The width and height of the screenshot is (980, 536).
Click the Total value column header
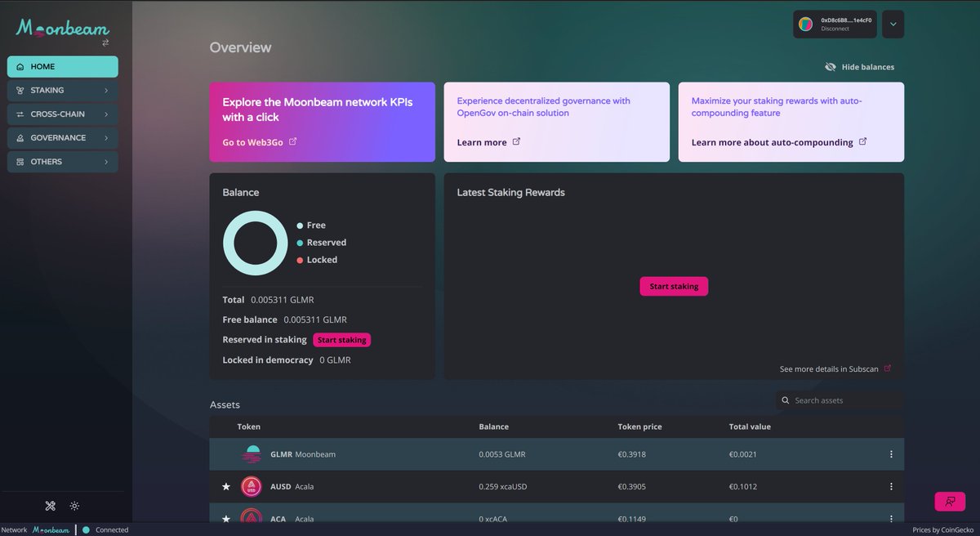pyautogui.click(x=750, y=427)
